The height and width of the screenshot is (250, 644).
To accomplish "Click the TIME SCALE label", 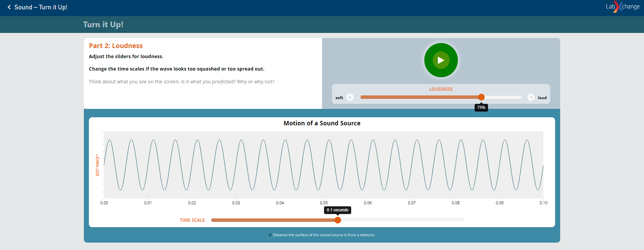I will [192, 220].
